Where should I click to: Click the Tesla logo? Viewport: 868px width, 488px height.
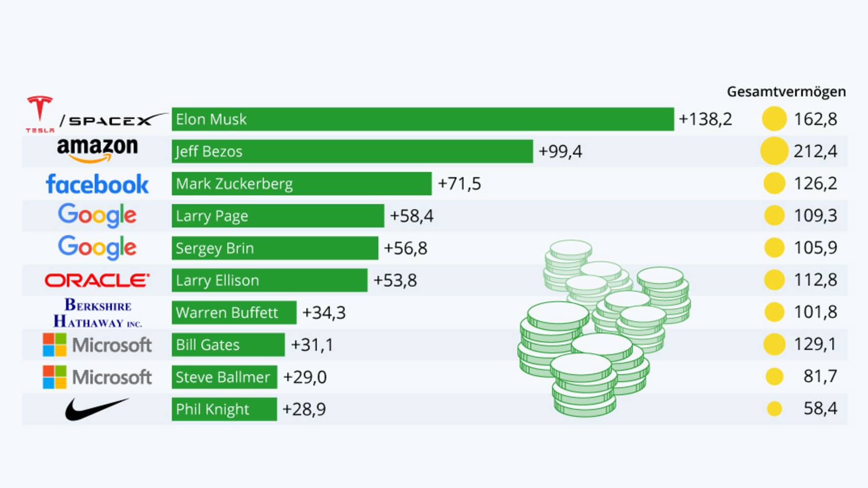coord(40,114)
